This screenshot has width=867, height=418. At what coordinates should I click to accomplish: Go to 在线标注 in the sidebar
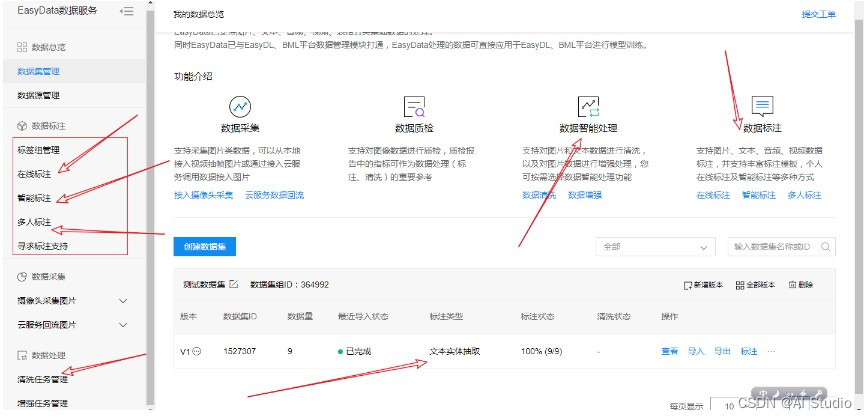coord(34,174)
